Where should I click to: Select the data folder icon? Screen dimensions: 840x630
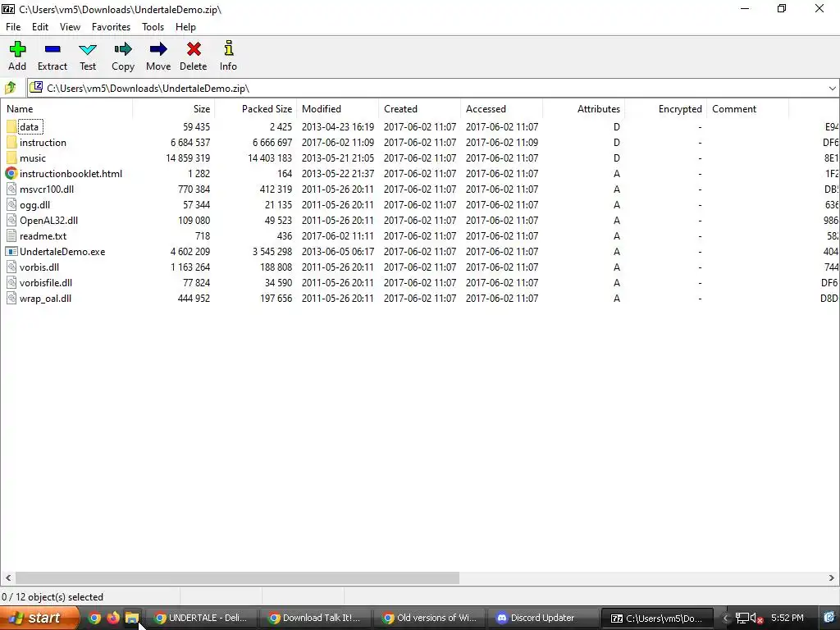click(x=11, y=127)
